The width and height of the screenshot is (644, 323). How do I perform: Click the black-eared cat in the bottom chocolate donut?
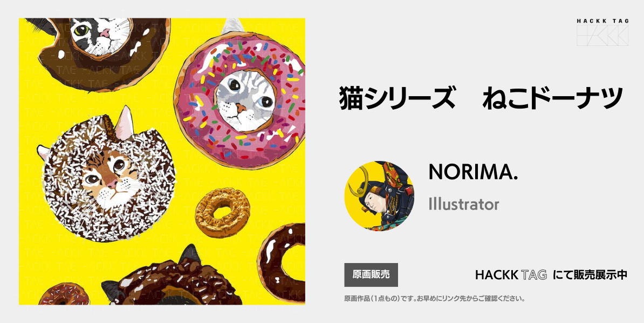pyautogui.click(x=173, y=282)
